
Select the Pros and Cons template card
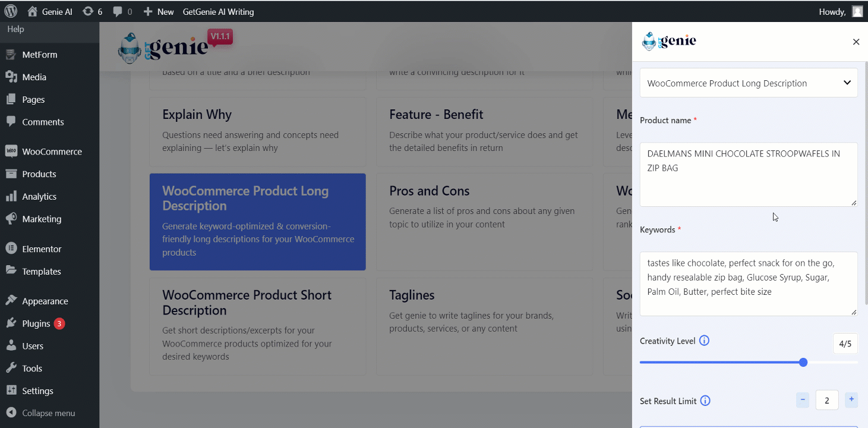[484, 222]
